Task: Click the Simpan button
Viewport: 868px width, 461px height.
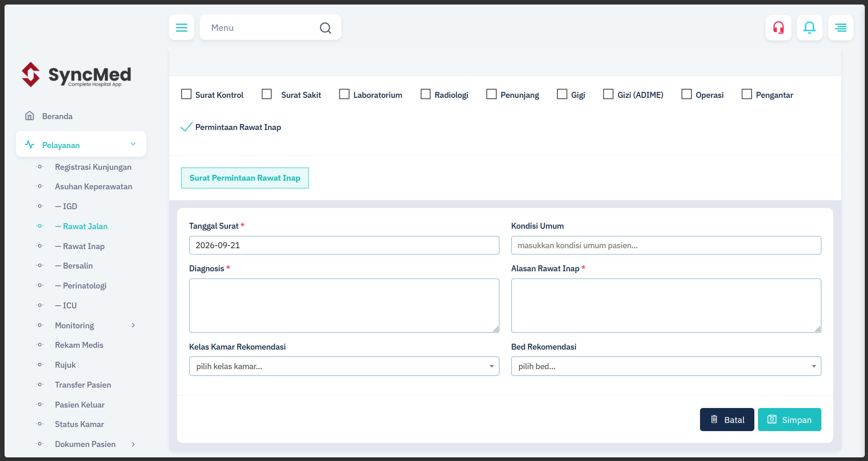Action: pyautogui.click(x=790, y=419)
